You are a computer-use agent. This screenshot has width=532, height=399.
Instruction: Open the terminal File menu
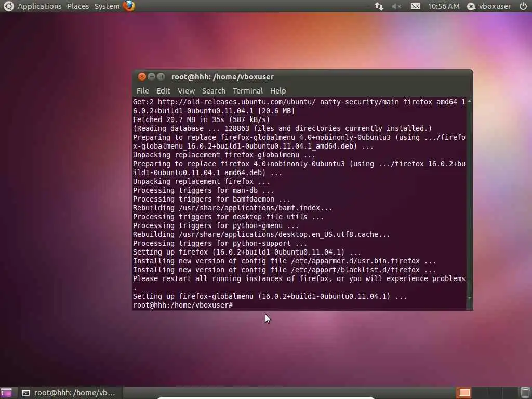point(142,91)
